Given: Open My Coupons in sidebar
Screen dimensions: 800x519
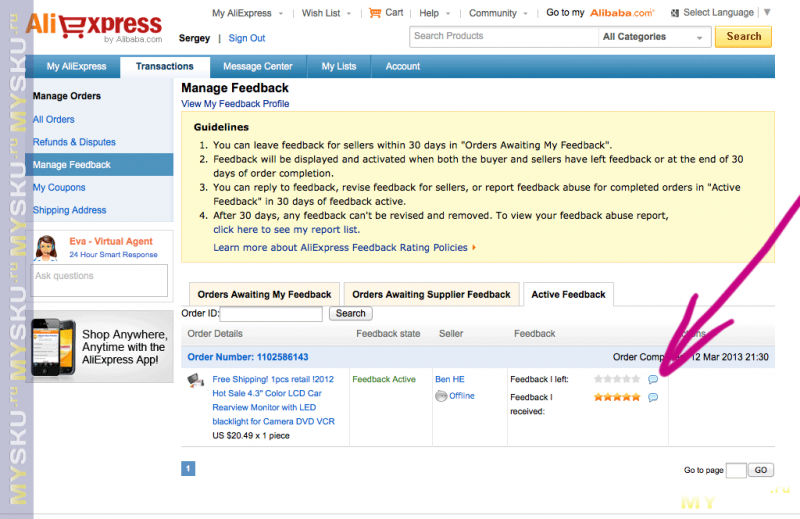Looking at the screenshot, I should [x=59, y=187].
